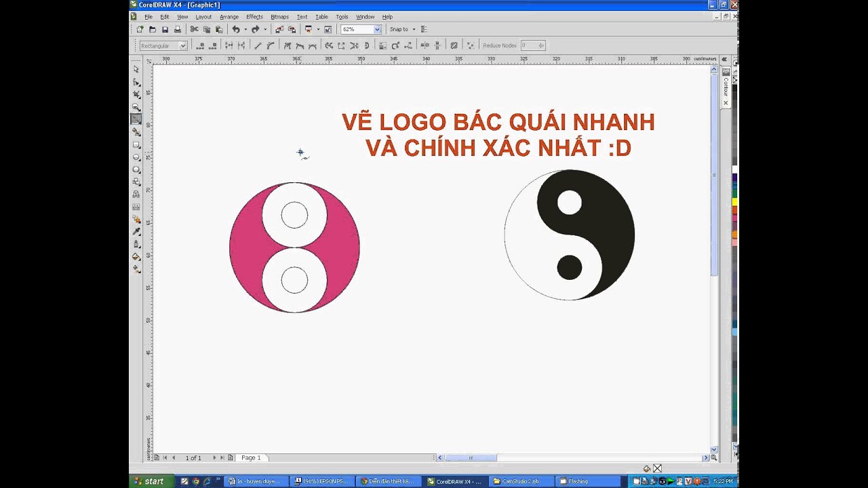Switch to the Page 1 tab

pyautogui.click(x=251, y=457)
